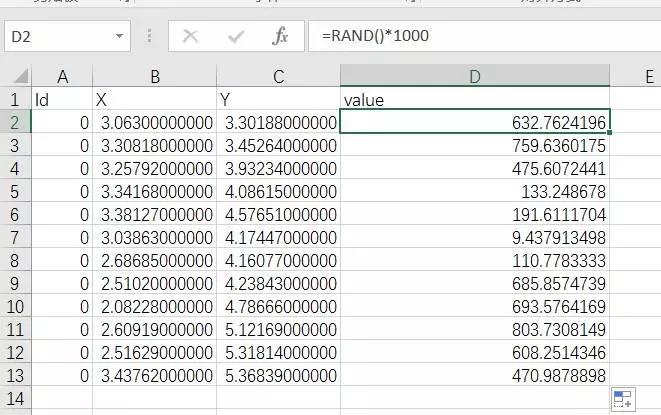
Task: Select Y cell 5.31814000000
Action: pyautogui.click(x=278, y=353)
